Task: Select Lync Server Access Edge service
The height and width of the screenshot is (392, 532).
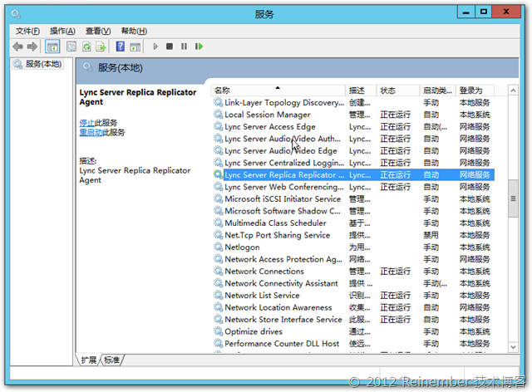Action: [353, 127]
